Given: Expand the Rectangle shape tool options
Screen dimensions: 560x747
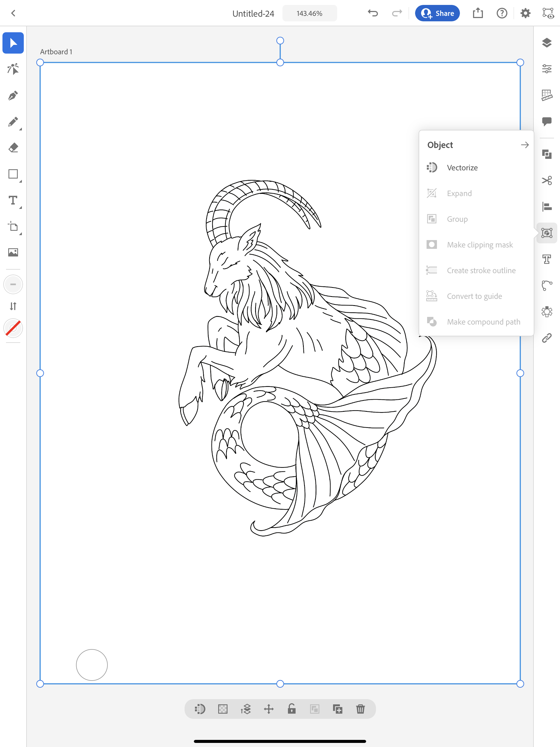Looking at the screenshot, I should point(20,181).
